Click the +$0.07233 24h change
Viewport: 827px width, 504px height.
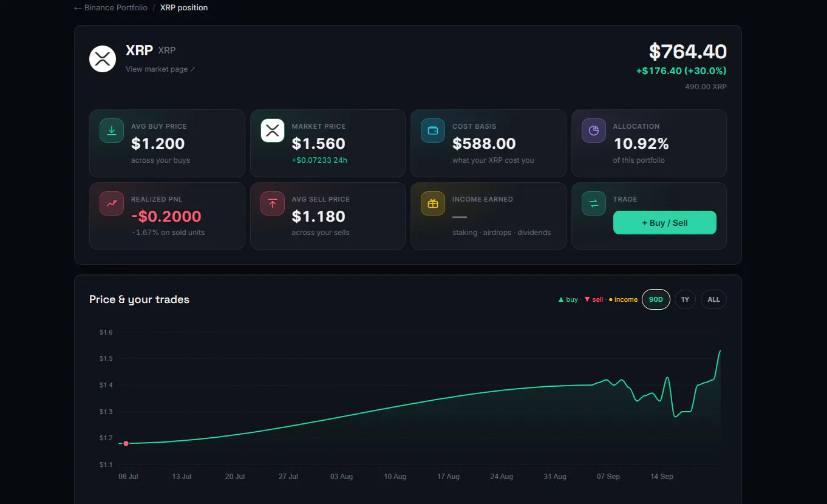click(x=319, y=160)
